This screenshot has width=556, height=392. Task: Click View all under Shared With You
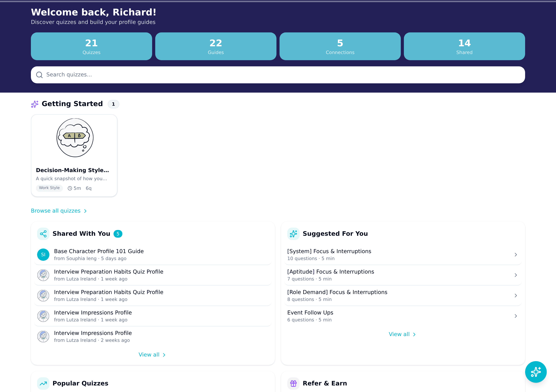(x=152, y=355)
